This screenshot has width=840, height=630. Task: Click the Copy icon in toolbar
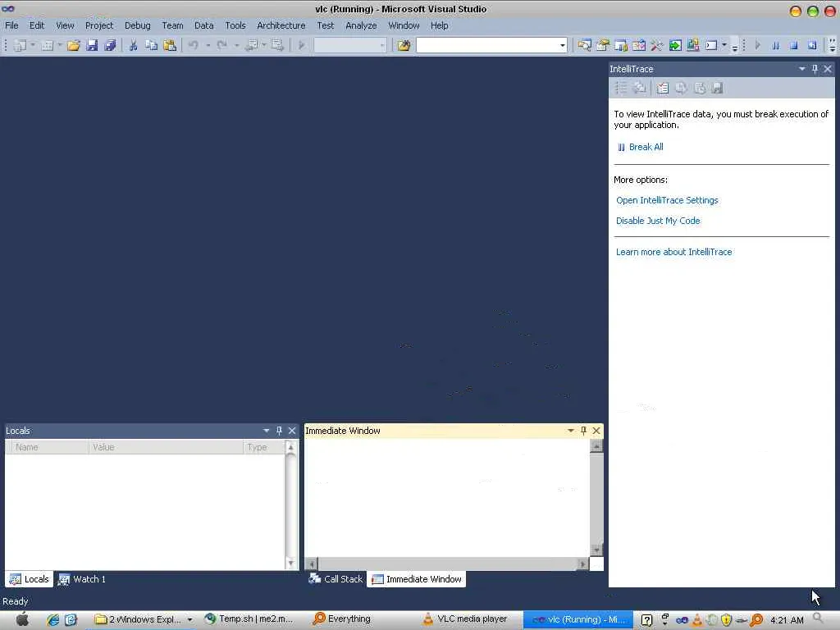(152, 46)
